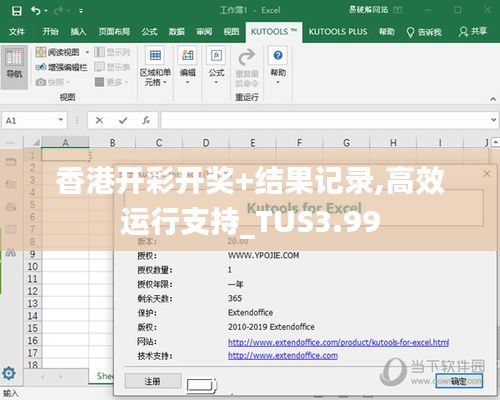Toggle the 导航 navigation pane button

click(14, 67)
